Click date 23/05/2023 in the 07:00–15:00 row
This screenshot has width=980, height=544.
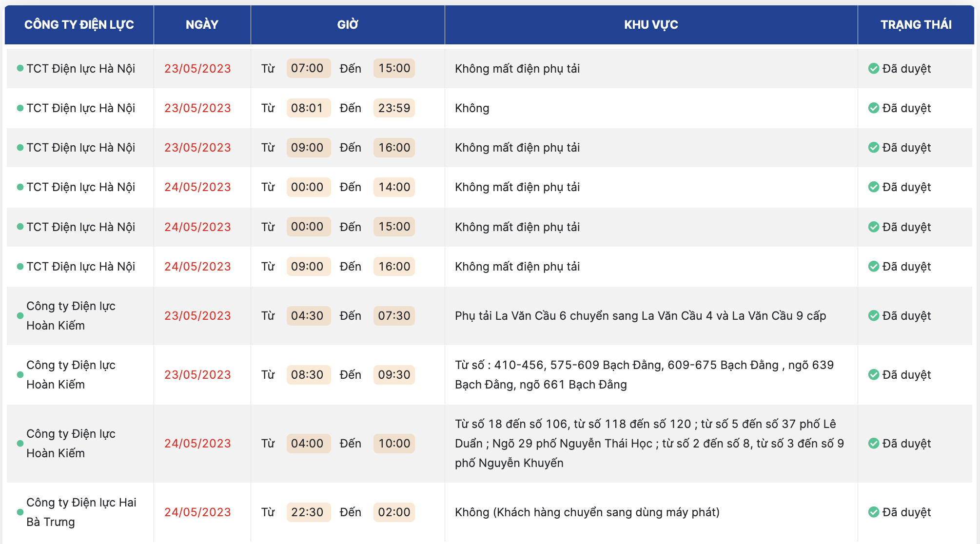point(197,68)
